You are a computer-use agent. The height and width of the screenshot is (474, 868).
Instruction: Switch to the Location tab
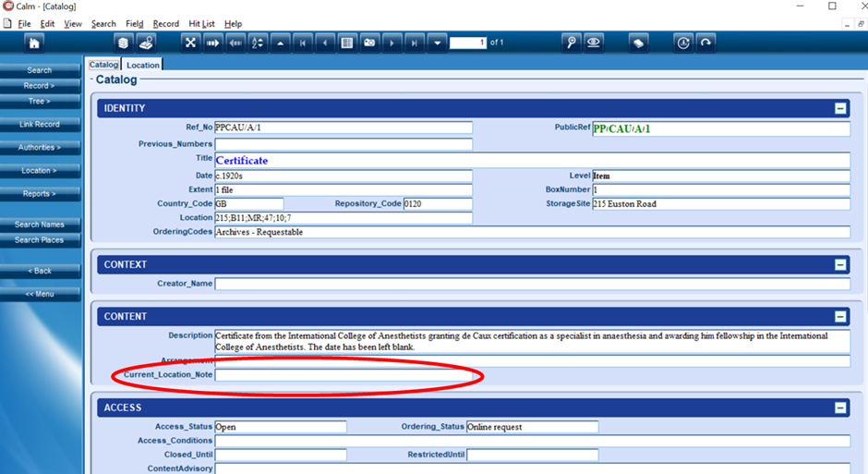(x=143, y=65)
